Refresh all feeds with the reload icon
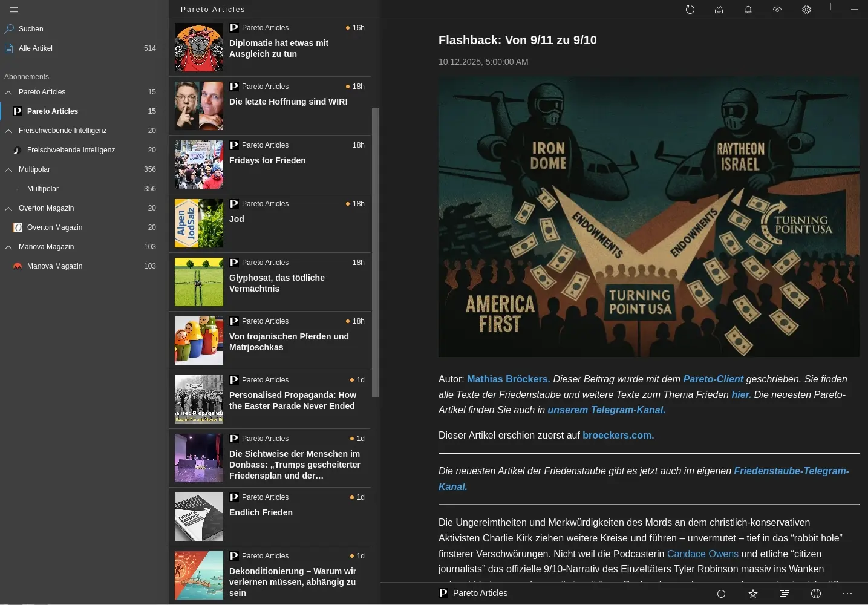The width and height of the screenshot is (868, 605). tap(690, 10)
